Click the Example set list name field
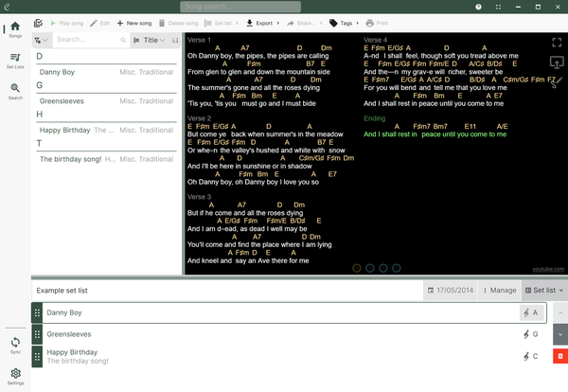 click(x=227, y=291)
